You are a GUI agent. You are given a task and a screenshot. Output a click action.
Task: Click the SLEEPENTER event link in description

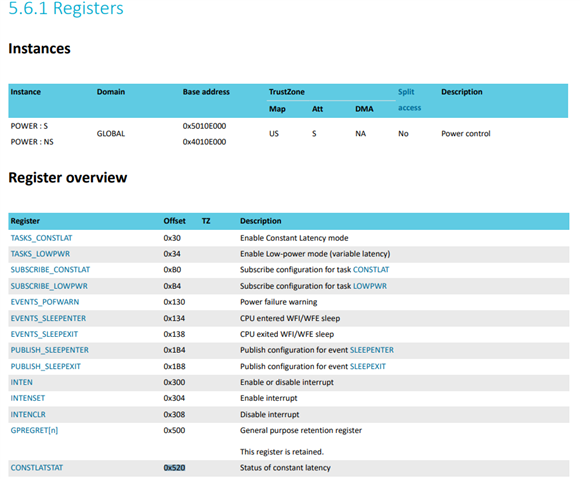coord(372,350)
